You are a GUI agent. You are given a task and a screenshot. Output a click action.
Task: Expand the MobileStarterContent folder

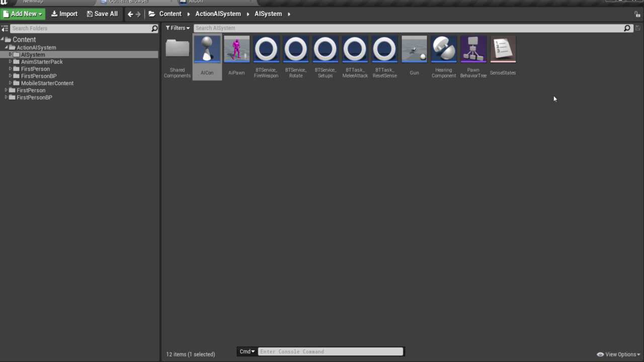pos(11,83)
